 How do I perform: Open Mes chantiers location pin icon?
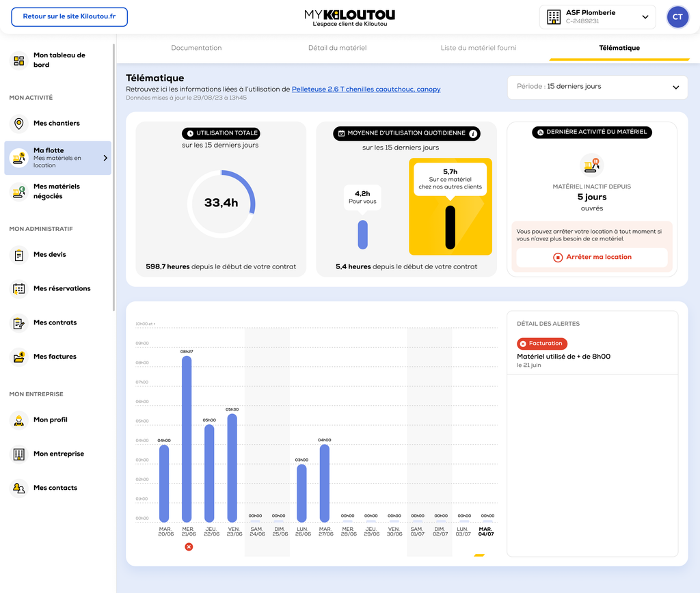point(18,124)
